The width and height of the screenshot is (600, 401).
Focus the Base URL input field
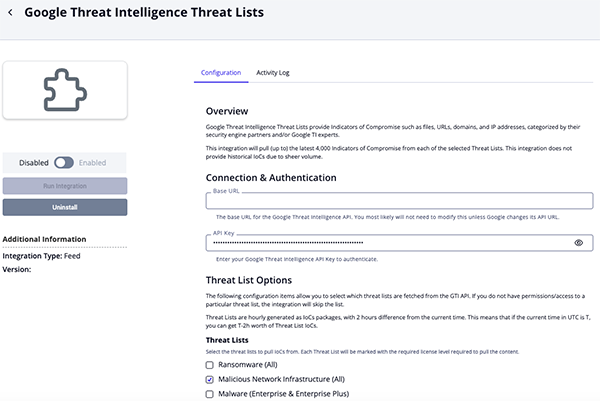point(399,201)
